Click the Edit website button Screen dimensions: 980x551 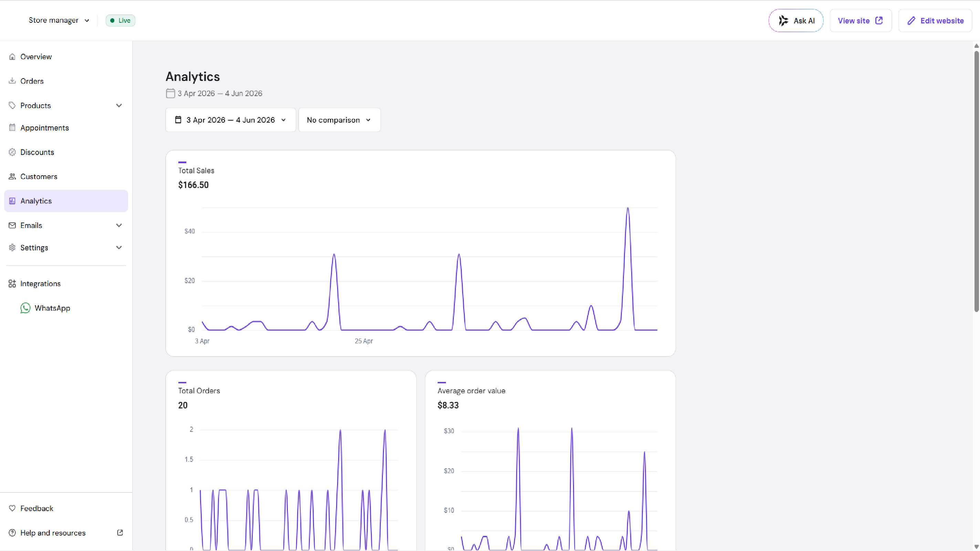point(935,21)
